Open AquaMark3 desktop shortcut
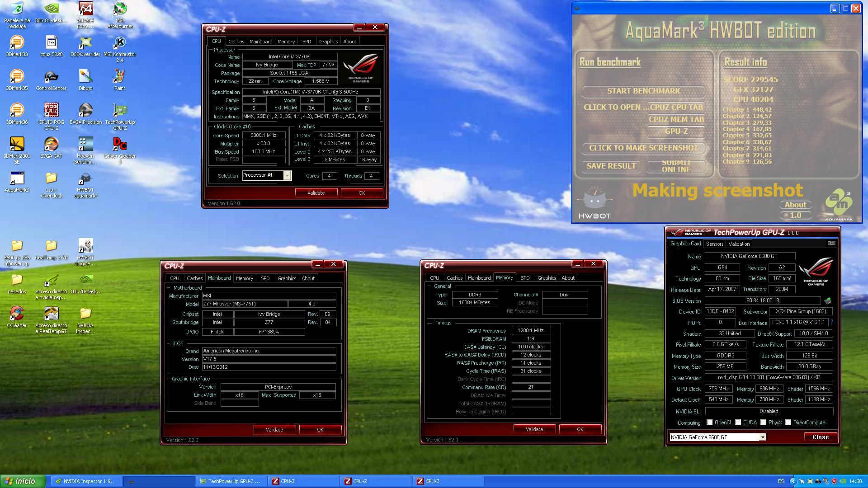Viewport: 868px width, 488px height. [x=17, y=182]
